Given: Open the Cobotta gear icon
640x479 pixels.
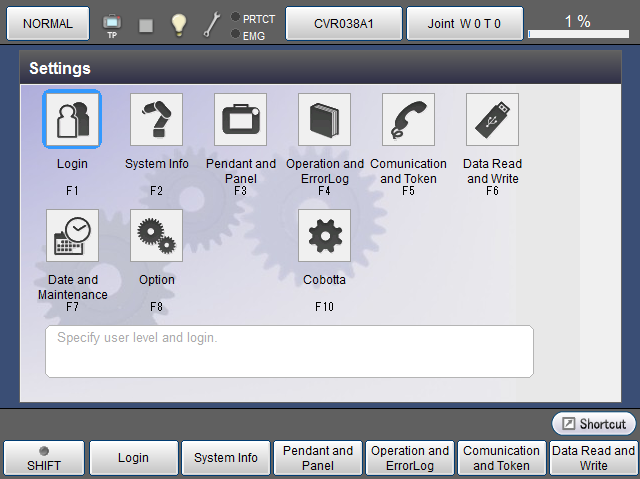Looking at the screenshot, I should (x=324, y=236).
